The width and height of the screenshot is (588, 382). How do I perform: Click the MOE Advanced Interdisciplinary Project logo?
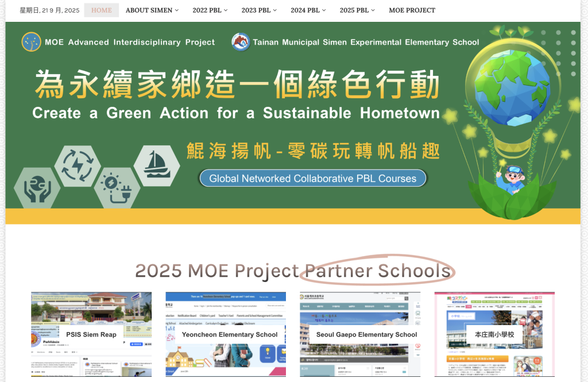coord(31,42)
